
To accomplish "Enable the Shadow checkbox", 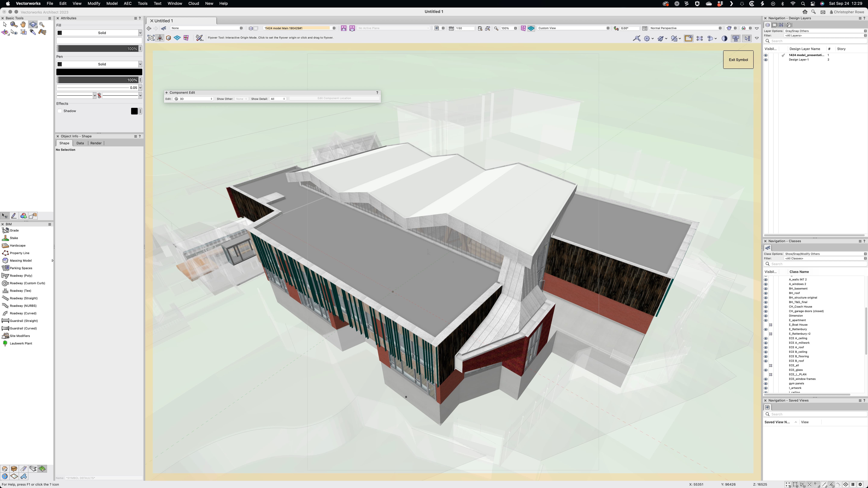I will [x=60, y=111].
